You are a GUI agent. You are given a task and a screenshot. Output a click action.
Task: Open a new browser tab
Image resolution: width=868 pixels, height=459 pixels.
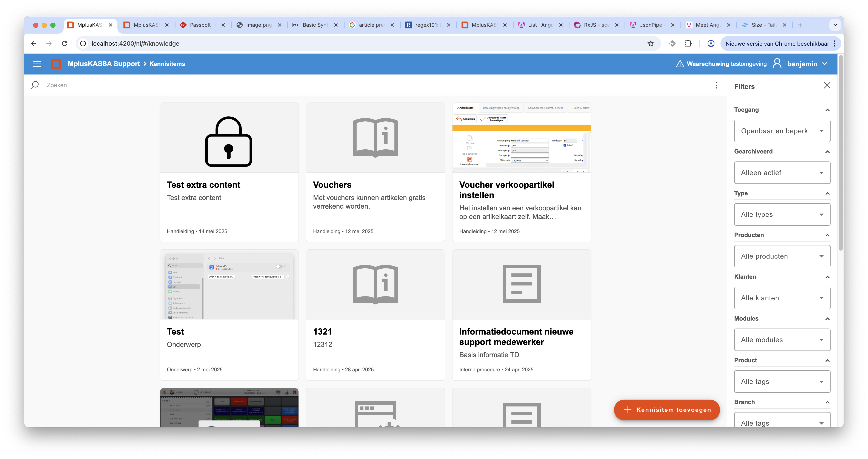click(800, 25)
